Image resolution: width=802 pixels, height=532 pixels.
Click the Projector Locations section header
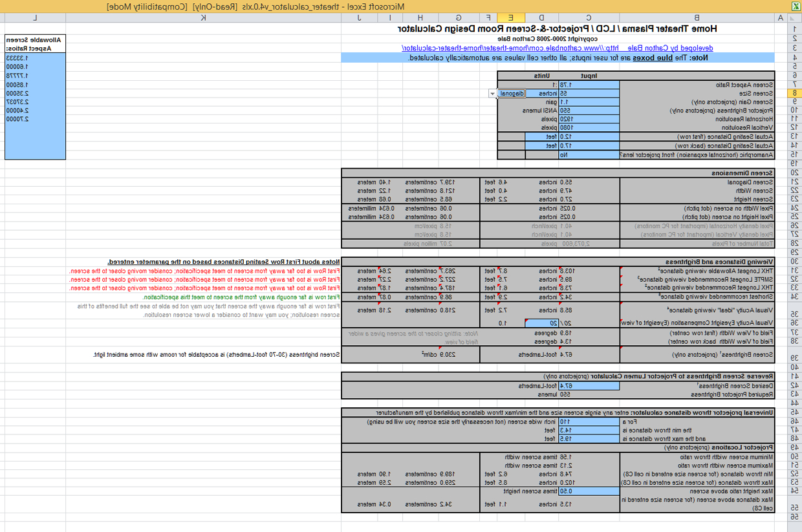[x=558, y=447]
